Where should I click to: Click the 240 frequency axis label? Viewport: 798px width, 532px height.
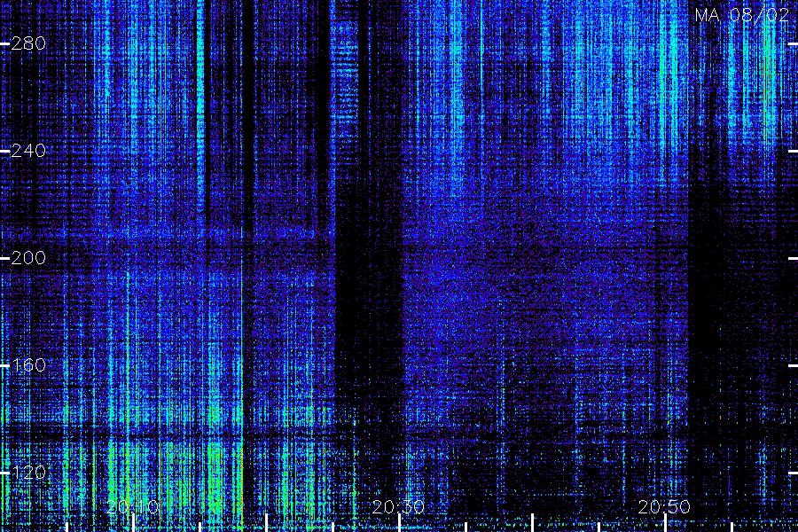tap(28, 151)
